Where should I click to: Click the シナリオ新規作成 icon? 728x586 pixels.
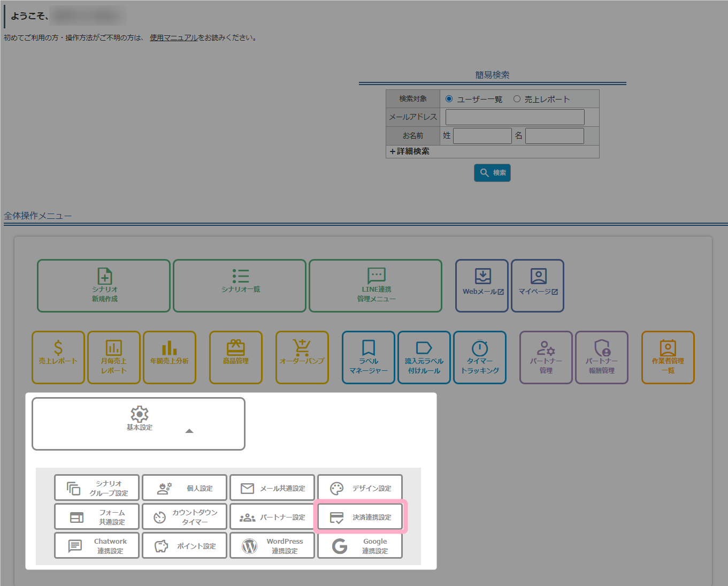coord(104,276)
